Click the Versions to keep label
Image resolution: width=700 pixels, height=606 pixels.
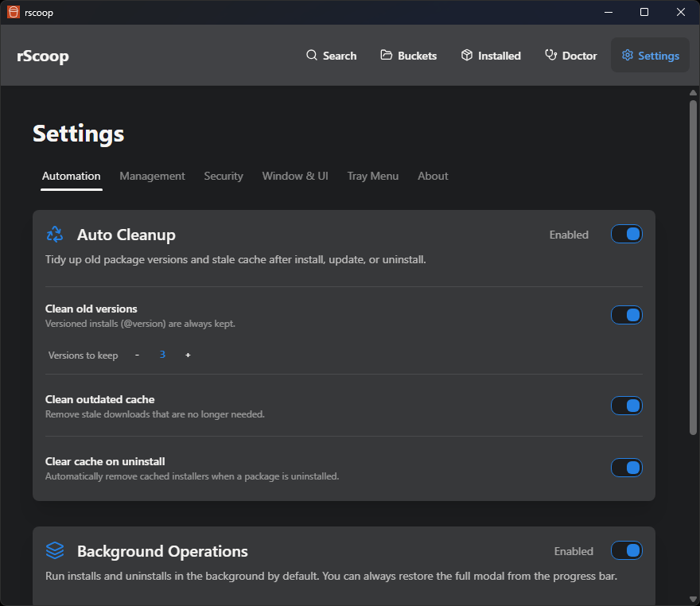(x=83, y=355)
